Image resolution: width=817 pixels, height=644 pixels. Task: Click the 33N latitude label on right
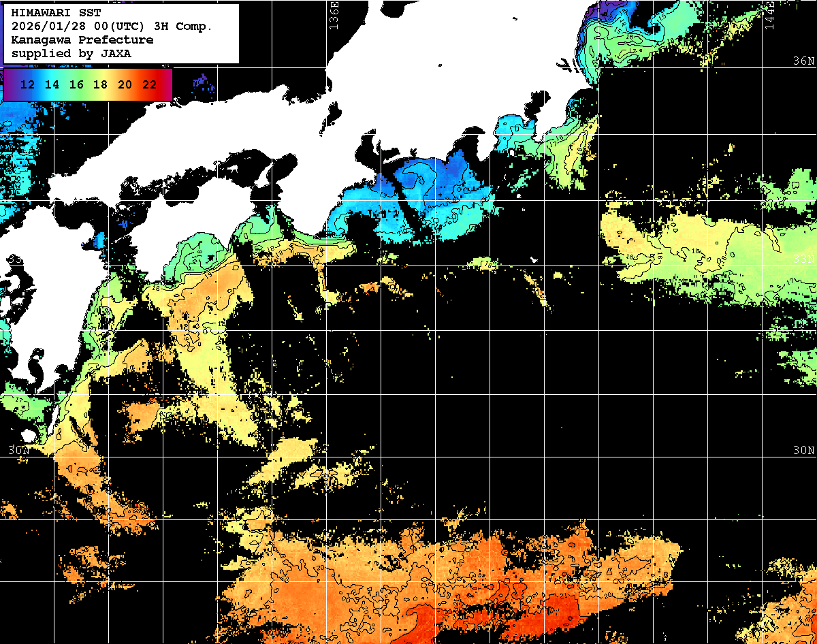(x=803, y=259)
